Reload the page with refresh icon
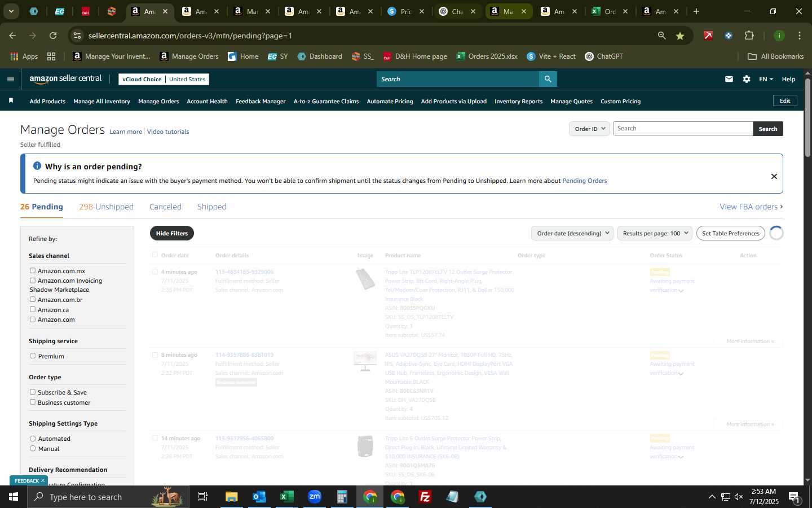The height and width of the screenshot is (508, 812). point(53,36)
